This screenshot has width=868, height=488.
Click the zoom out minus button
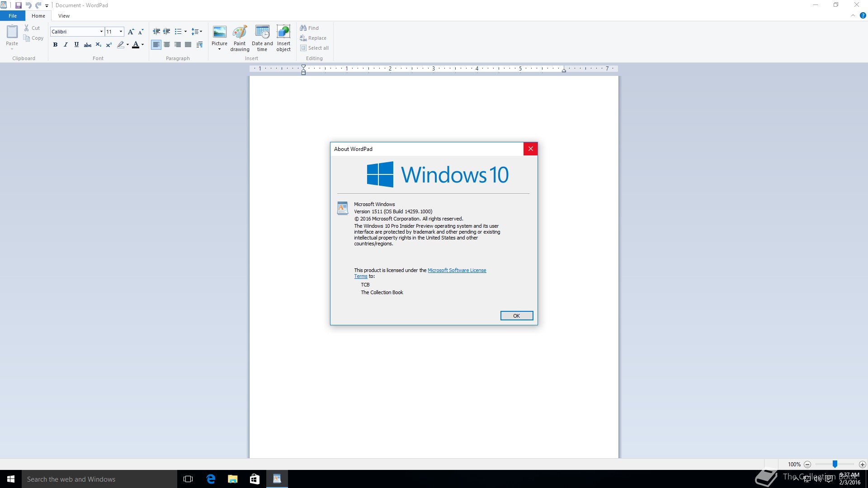click(807, 465)
